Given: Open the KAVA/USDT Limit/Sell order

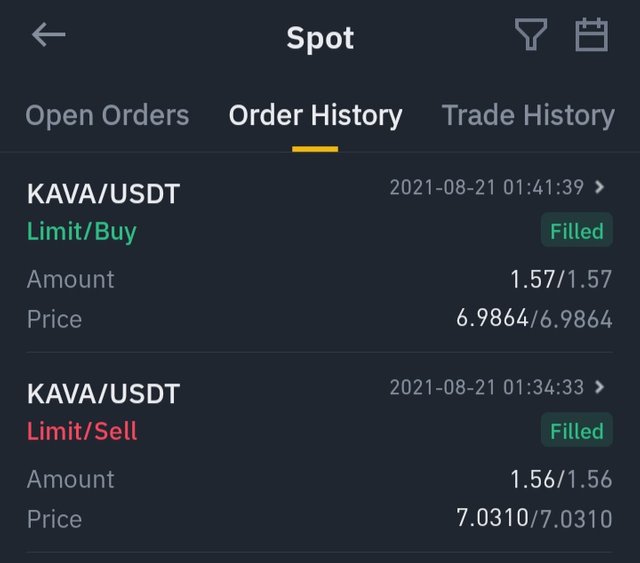Looking at the screenshot, I should coord(320,452).
